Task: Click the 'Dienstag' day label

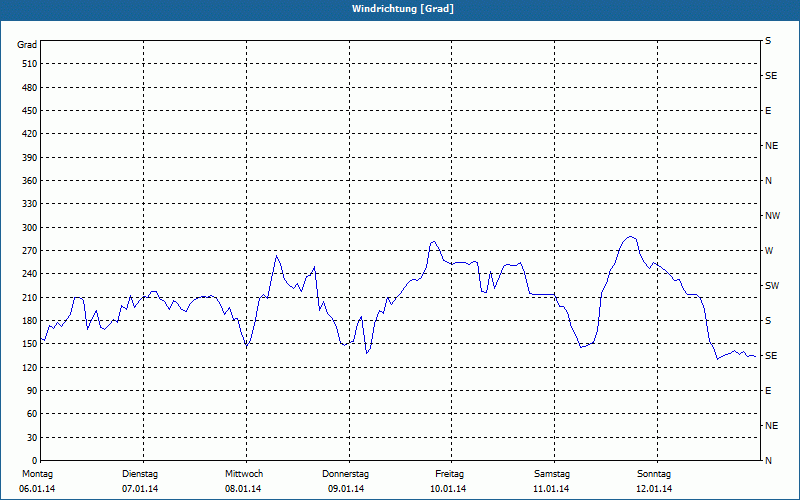Action: pyautogui.click(x=140, y=474)
